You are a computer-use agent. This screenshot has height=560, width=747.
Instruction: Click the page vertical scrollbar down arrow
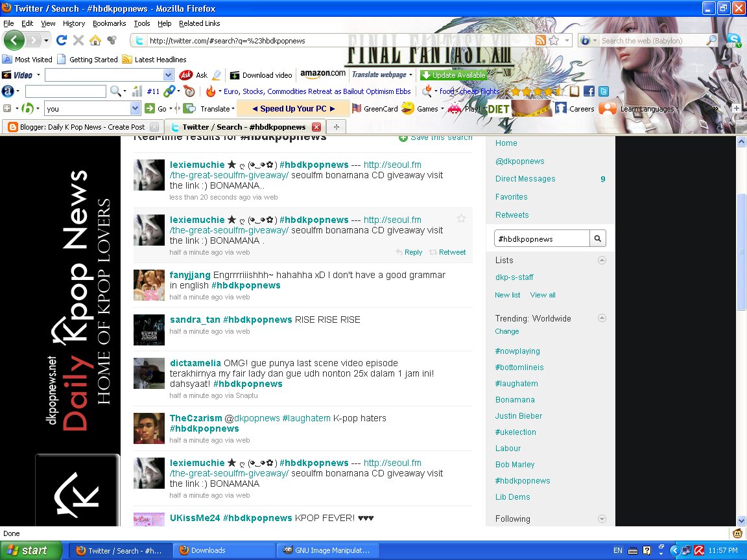[x=741, y=520]
